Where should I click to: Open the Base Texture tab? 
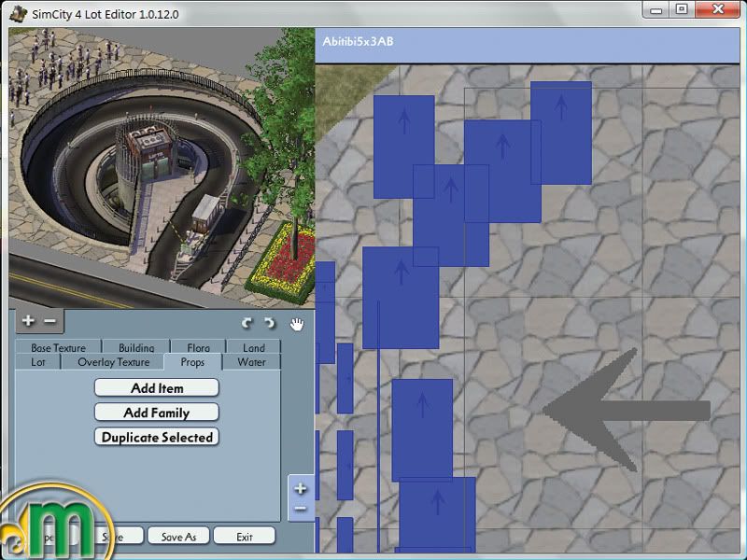(x=58, y=347)
